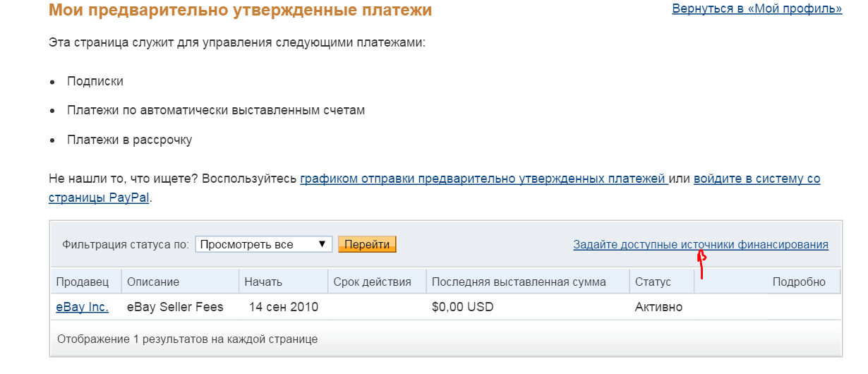The height and width of the screenshot is (374, 868).
Task: Open «Задайте доступные источники финансирования» link
Action: pyautogui.click(x=700, y=244)
